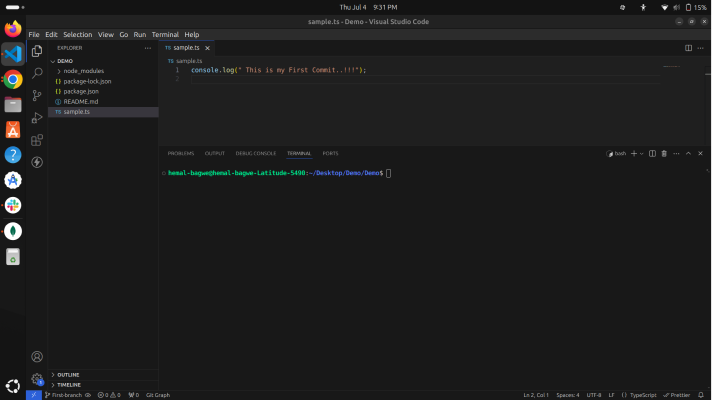Viewport: 712px width, 400px height.
Task: Click the terminal prompt input area
Action: tap(388, 173)
